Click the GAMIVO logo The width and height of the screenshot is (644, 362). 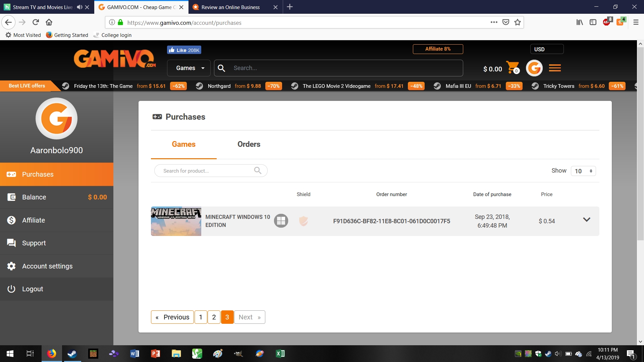114,59
